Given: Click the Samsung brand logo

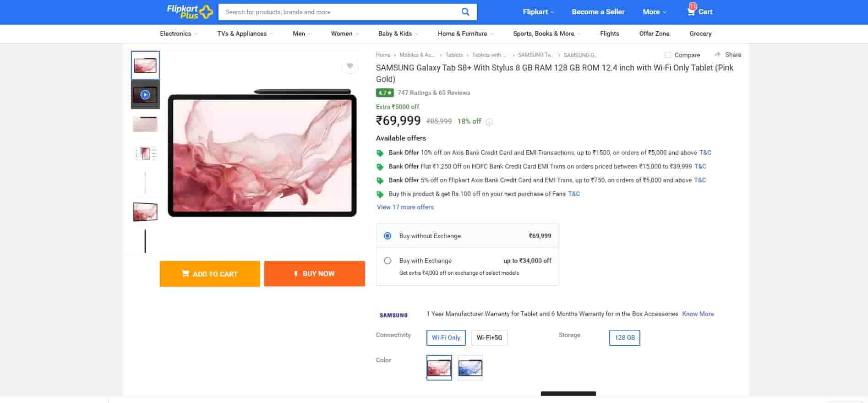Looking at the screenshot, I should pyautogui.click(x=393, y=315).
